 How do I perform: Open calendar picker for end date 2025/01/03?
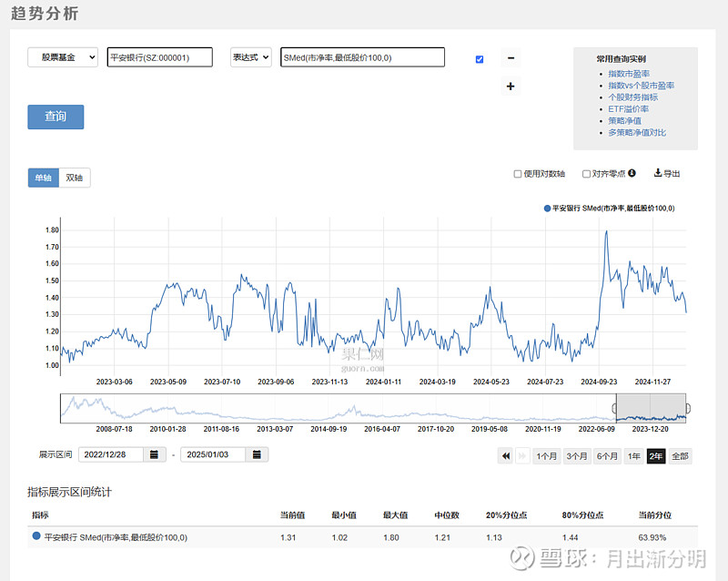click(258, 454)
